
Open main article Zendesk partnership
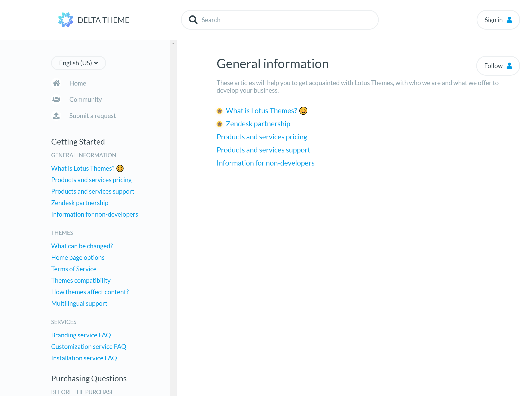pos(258,124)
